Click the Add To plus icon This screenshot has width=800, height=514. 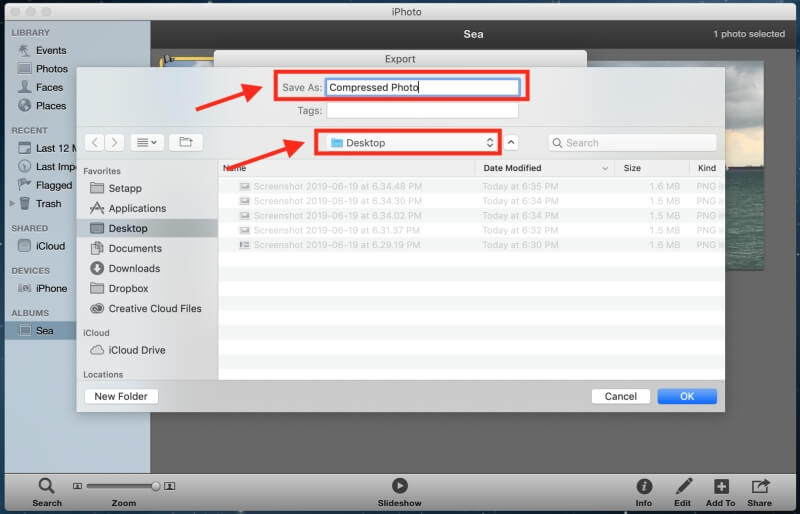click(x=720, y=486)
